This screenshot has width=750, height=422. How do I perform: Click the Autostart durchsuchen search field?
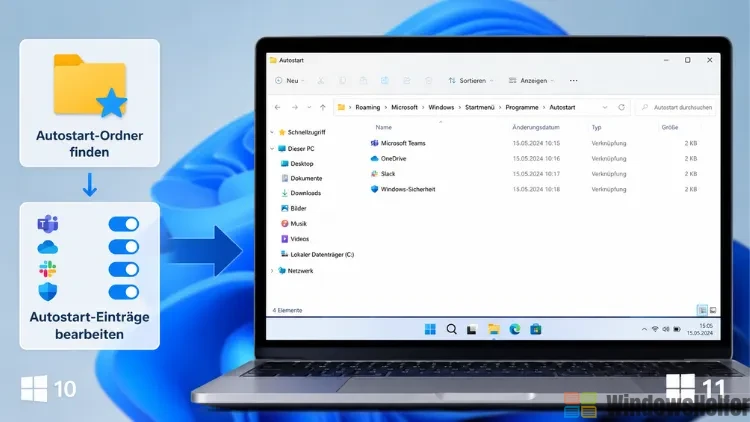point(677,108)
